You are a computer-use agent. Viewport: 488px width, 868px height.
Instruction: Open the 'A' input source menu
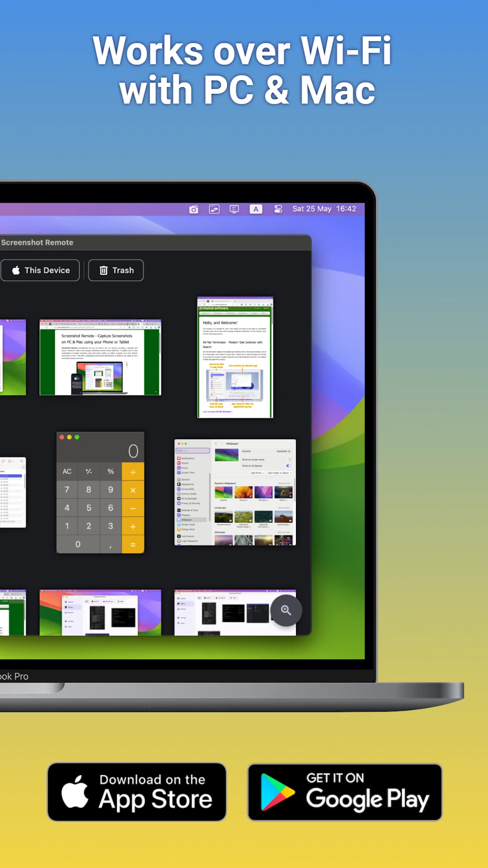click(256, 209)
